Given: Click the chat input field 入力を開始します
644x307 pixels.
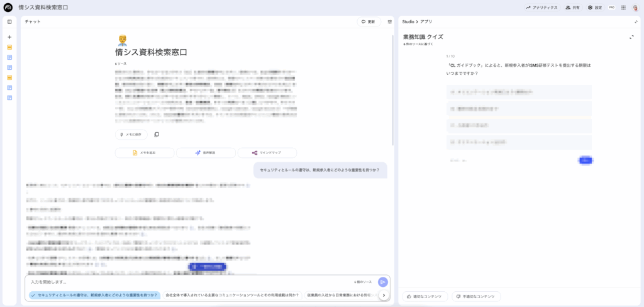Looking at the screenshot, I should pos(189,282).
